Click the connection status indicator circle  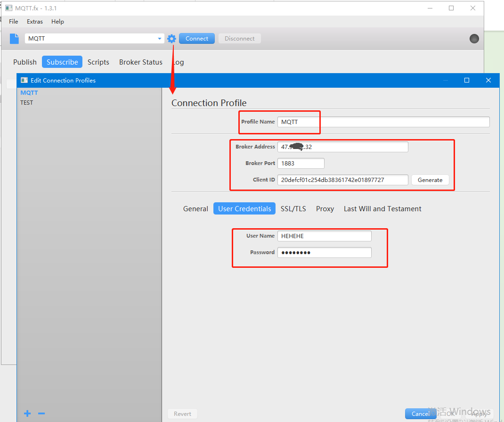point(474,39)
